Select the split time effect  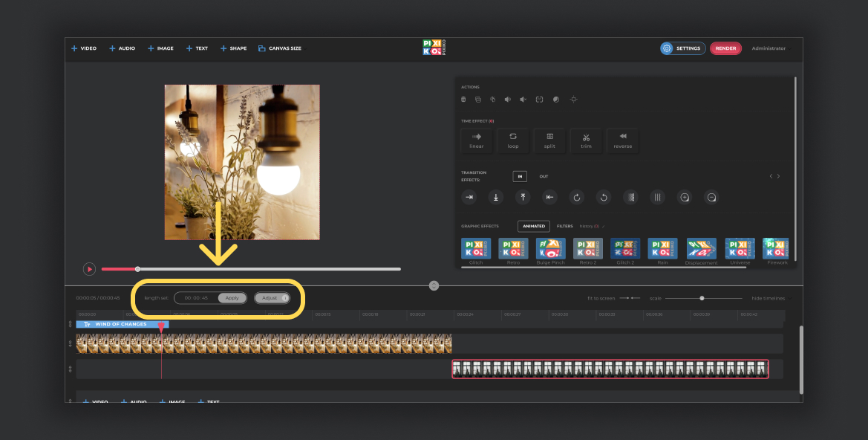(549, 140)
